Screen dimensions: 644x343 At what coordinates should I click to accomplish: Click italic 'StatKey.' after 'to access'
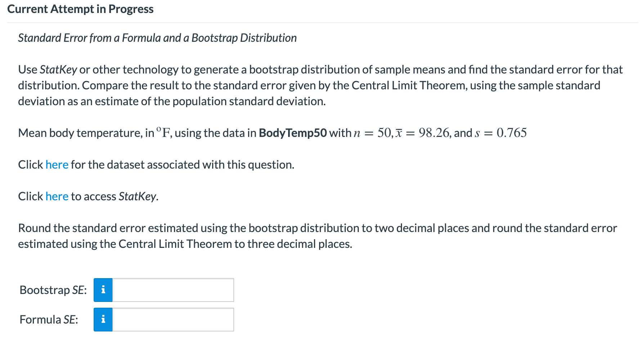[x=139, y=196]
